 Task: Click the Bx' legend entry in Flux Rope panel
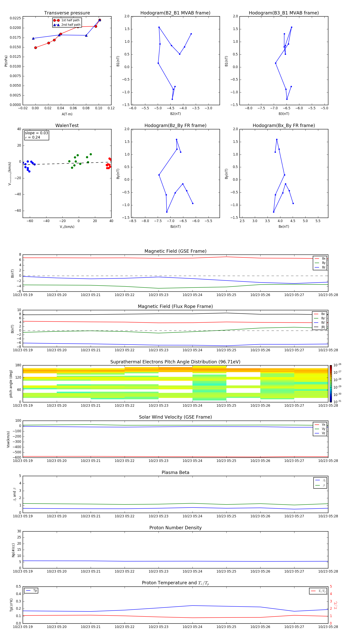(x=320, y=314)
